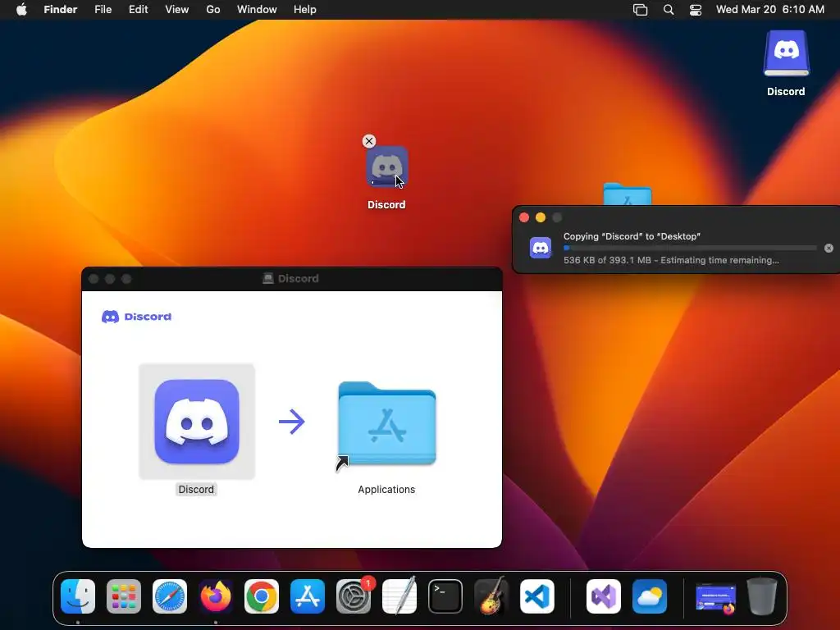Open Google Chrome from the Dock
Screen dimensions: 840x630
262,596
